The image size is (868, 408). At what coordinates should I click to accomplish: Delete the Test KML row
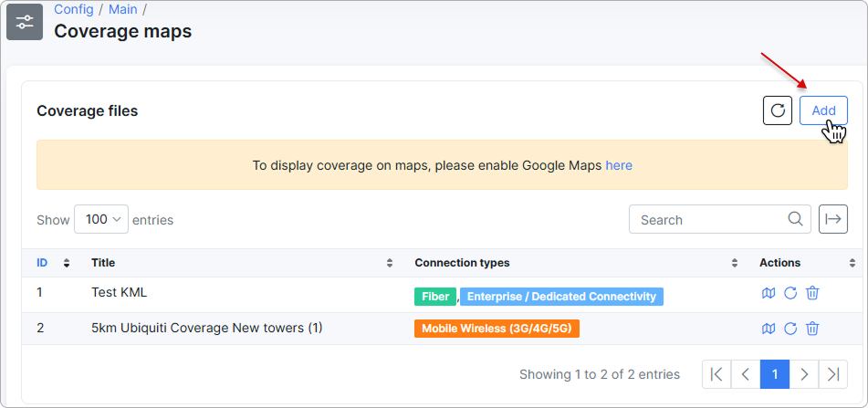coord(812,293)
